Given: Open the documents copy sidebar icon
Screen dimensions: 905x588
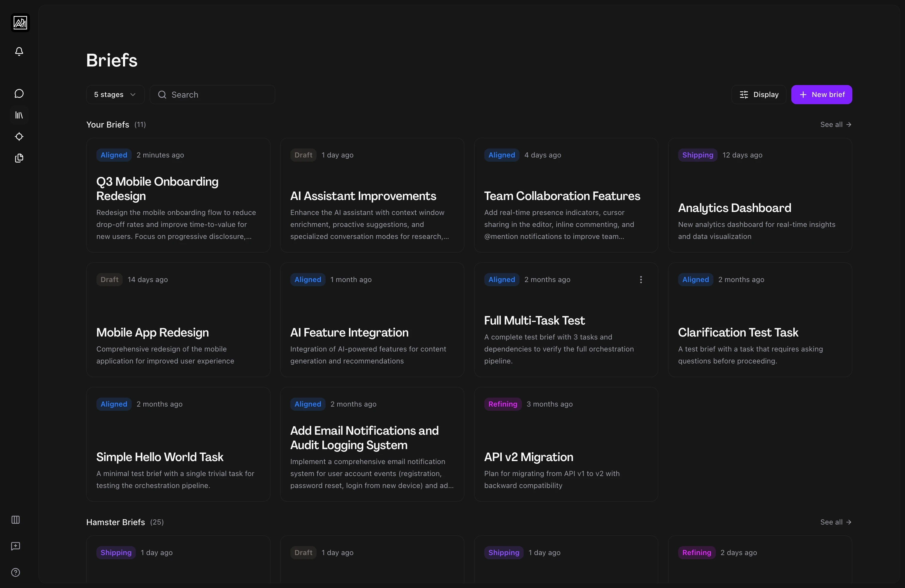Looking at the screenshot, I should (x=19, y=158).
